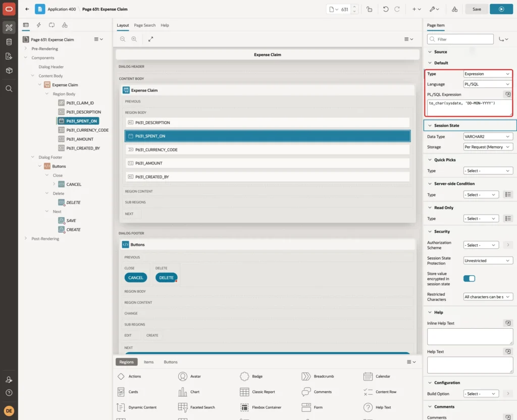The height and width of the screenshot is (420, 517).
Task: Increment the page number stepper up arrow
Action: [354, 7]
